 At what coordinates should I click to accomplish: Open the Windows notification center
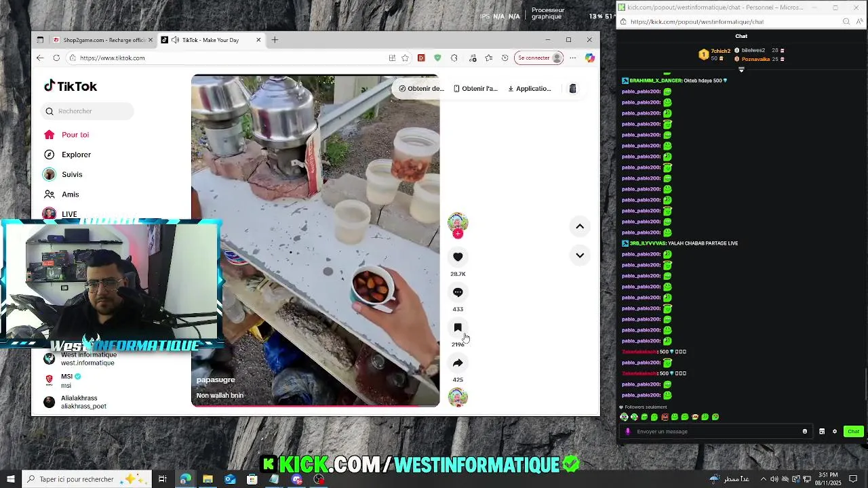[x=854, y=479]
